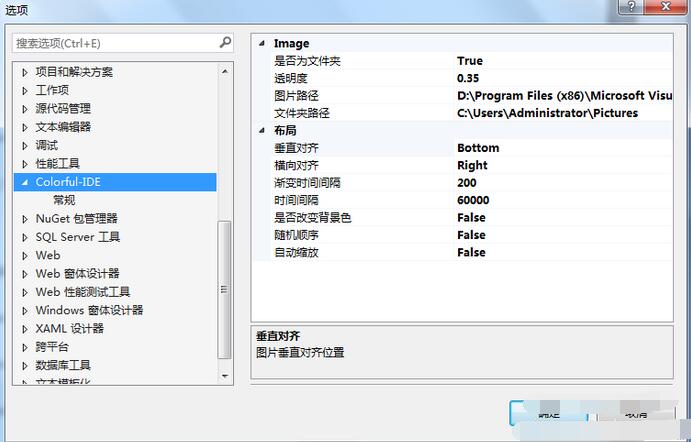This screenshot has height=442, width=691.
Task: Select the 项目和解决方案 tree item
Action: click(74, 72)
